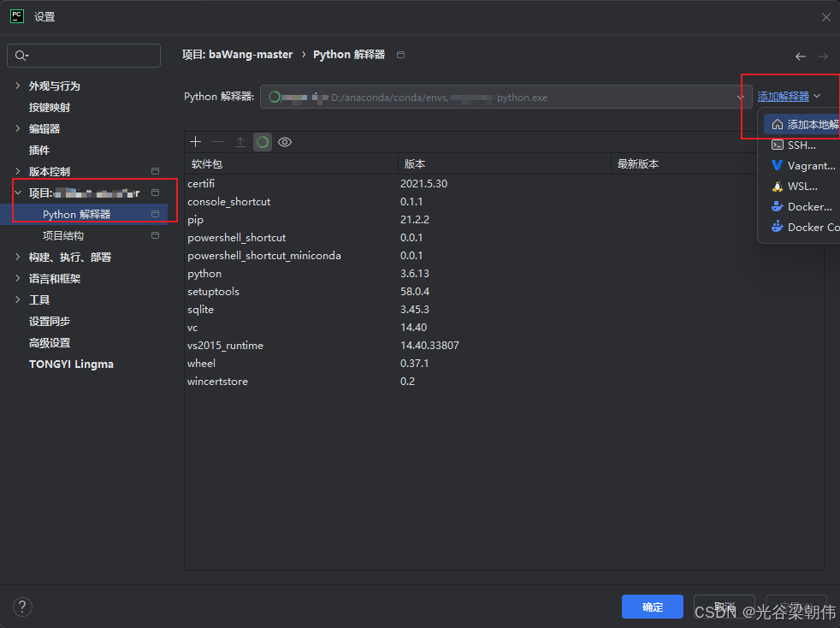Open 项目结构 settings page
Viewport: 840px width, 628px height.
point(63,236)
